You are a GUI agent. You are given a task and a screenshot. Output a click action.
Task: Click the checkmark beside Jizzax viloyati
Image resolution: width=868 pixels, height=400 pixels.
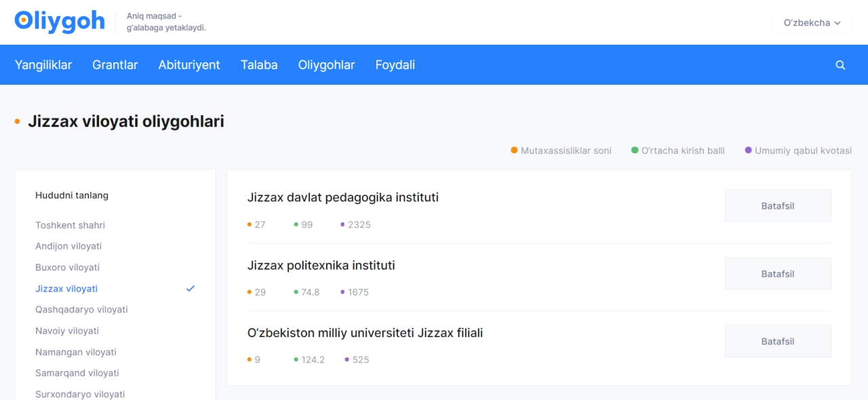191,288
